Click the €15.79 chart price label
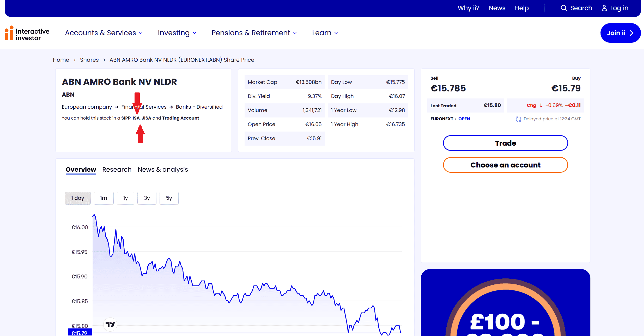 (80, 333)
